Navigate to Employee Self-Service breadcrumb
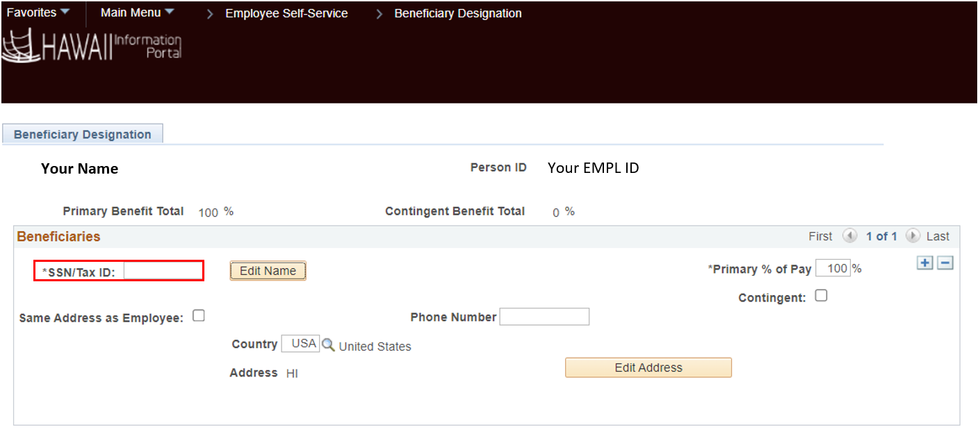Screen dimensions: 980x432 [286, 13]
